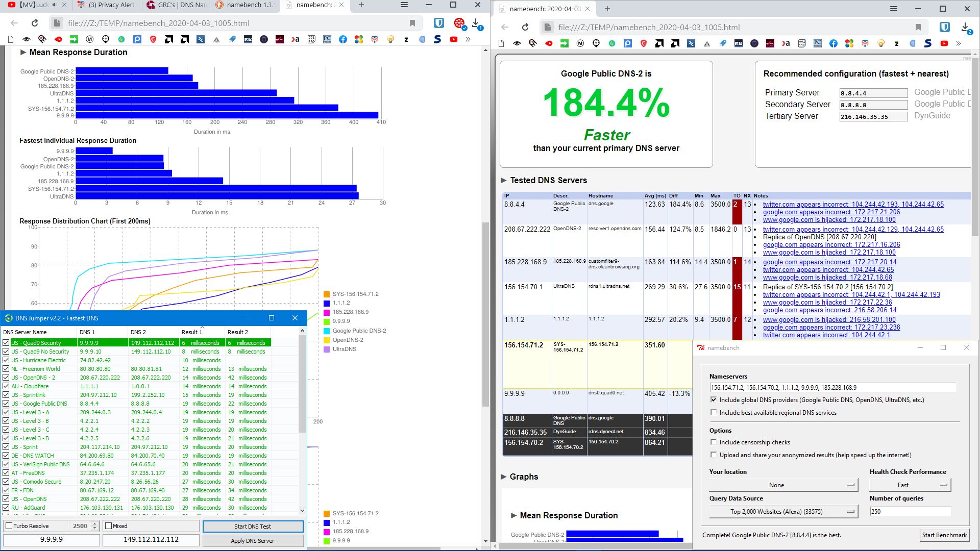Click the bookmark icon in left address bar
The height and width of the screenshot is (551, 980).
tap(412, 23)
